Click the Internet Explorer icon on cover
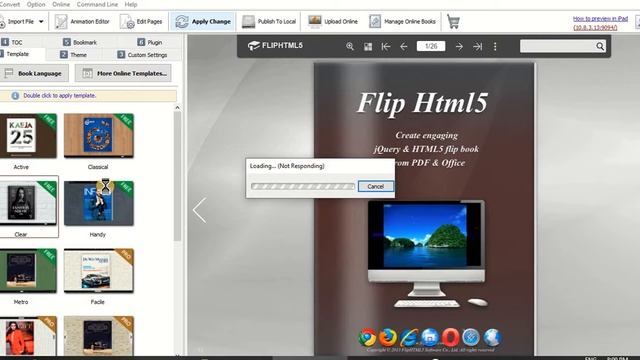Screen dimensions: 640x360 tap(409, 338)
